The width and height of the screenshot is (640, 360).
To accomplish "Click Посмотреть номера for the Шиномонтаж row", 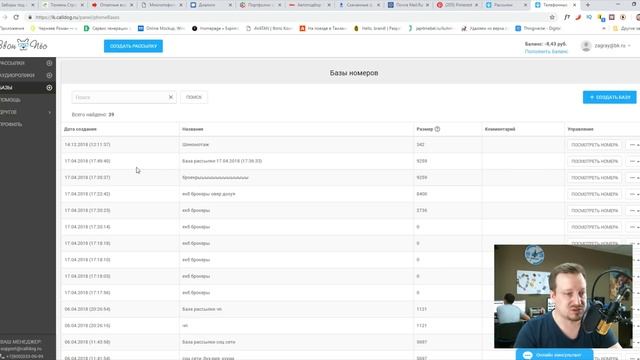I will pos(594,145).
